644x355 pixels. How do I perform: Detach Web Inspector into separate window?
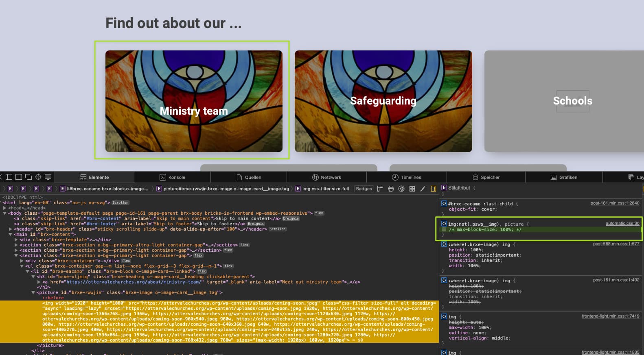(x=28, y=177)
